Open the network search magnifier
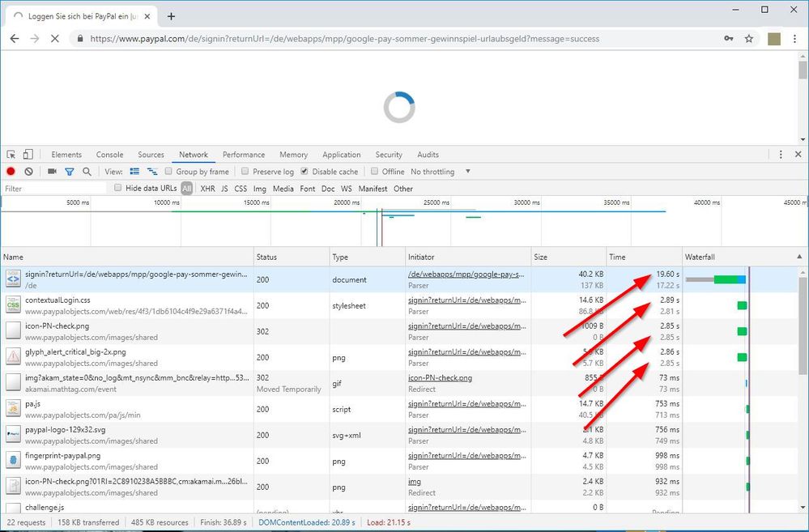Screen dimensions: 809x532 tap(87, 172)
